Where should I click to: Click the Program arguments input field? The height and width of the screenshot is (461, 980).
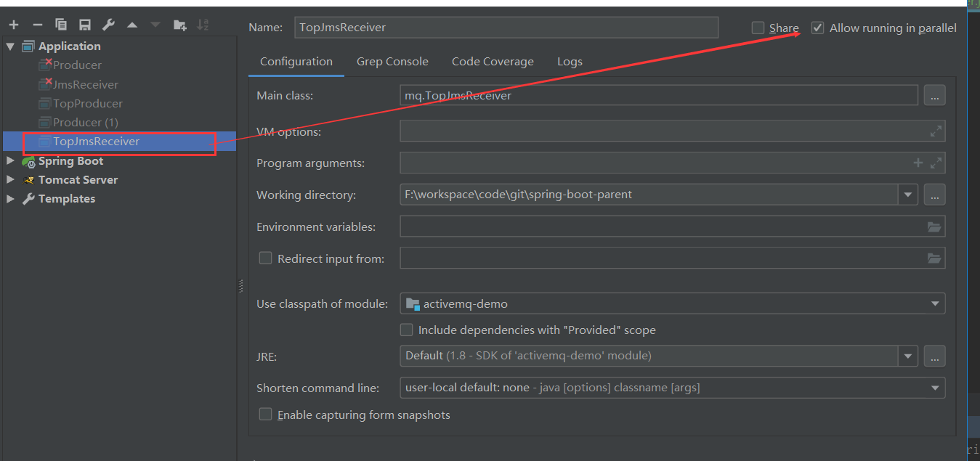tap(654, 163)
